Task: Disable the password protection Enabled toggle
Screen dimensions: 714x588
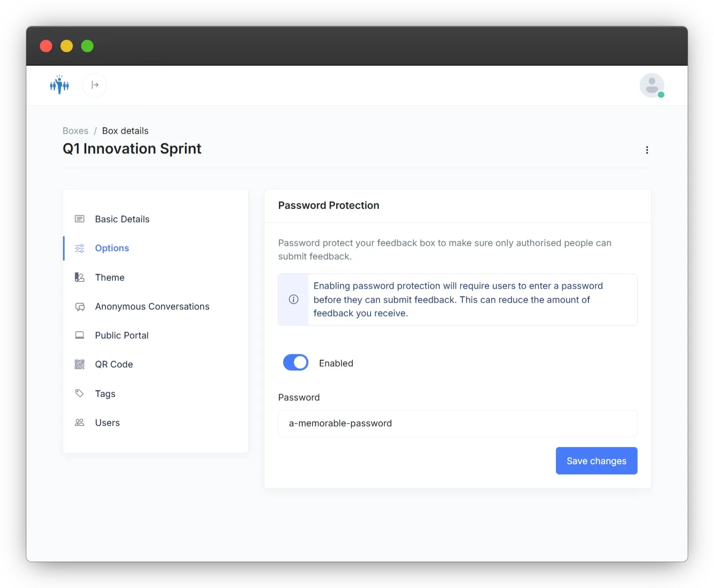Action: [x=296, y=363]
